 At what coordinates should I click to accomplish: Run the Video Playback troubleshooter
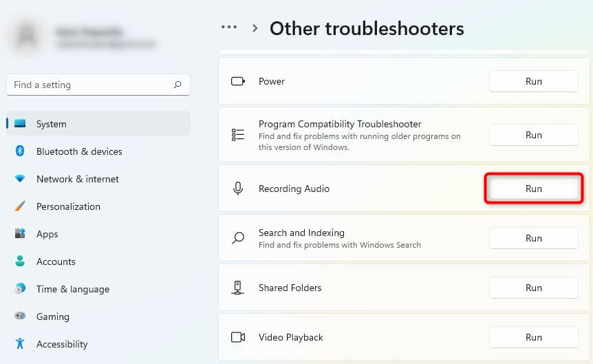(x=533, y=337)
